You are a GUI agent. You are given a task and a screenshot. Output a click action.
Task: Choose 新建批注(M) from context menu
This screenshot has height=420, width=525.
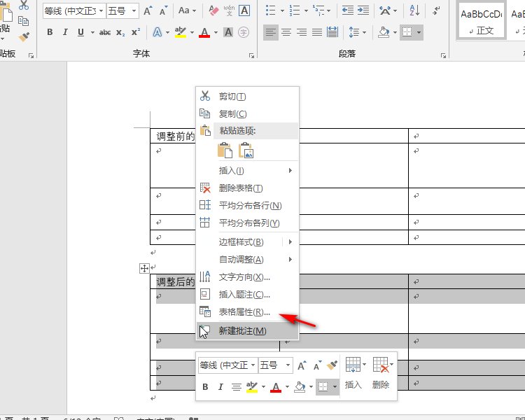(248, 330)
